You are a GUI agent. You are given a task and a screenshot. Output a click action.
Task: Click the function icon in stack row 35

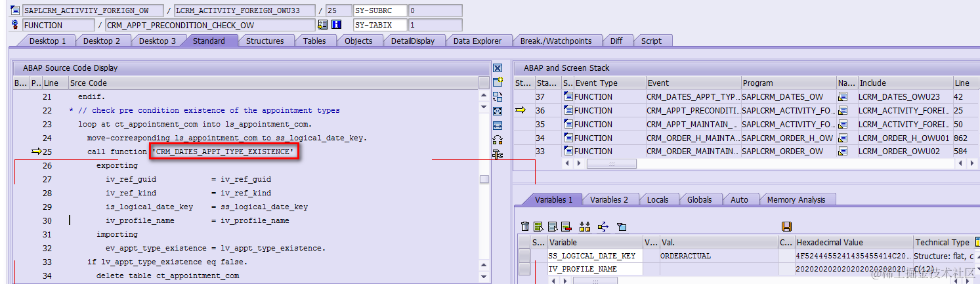[x=568, y=124]
